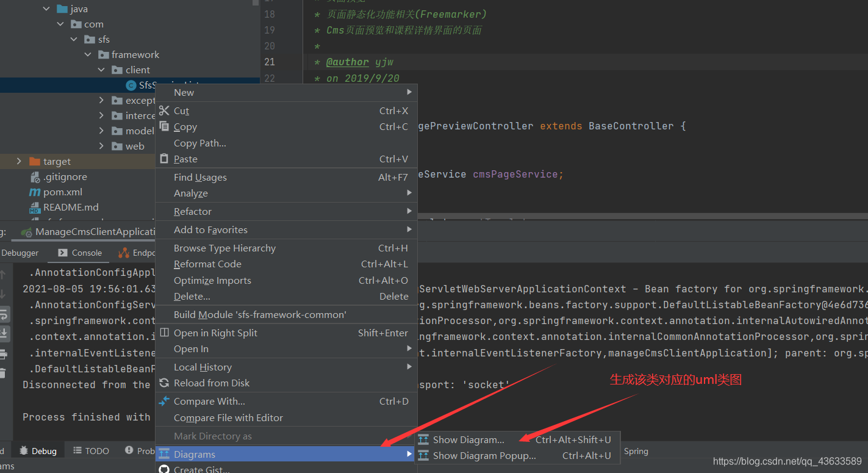Click the up stack trace arrow icon
This screenshot has width=868, height=473.
[x=3, y=275]
